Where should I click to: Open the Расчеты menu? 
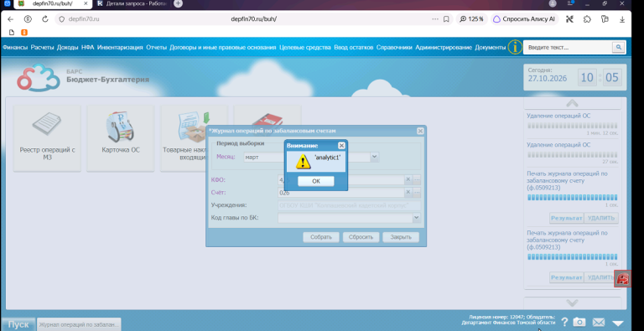42,47
